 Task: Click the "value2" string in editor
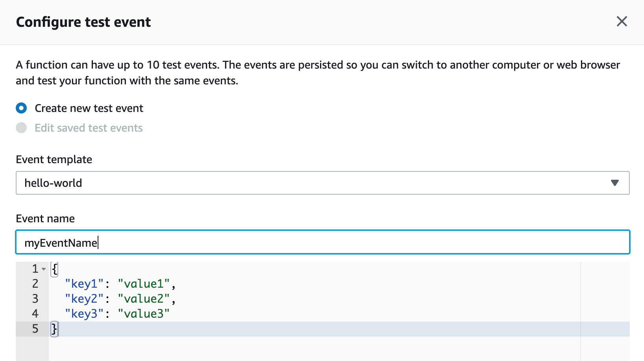coord(144,299)
